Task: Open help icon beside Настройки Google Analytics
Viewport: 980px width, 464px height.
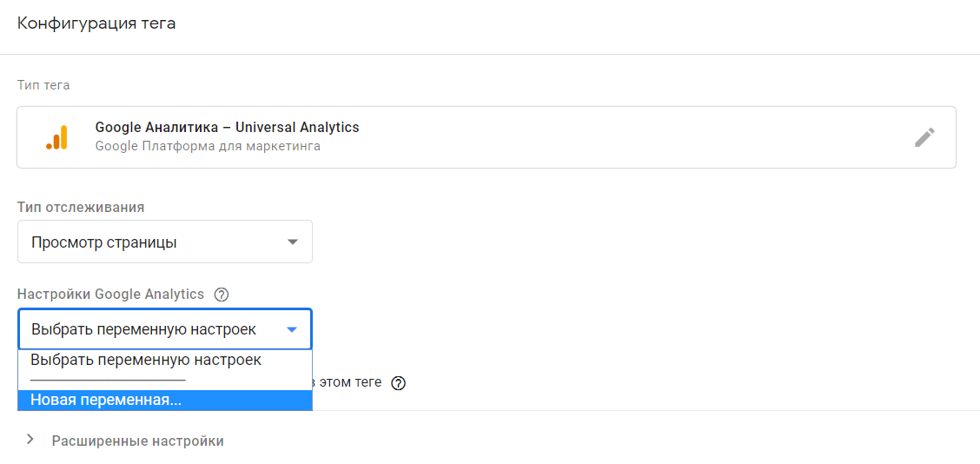Action: pyautogui.click(x=222, y=295)
